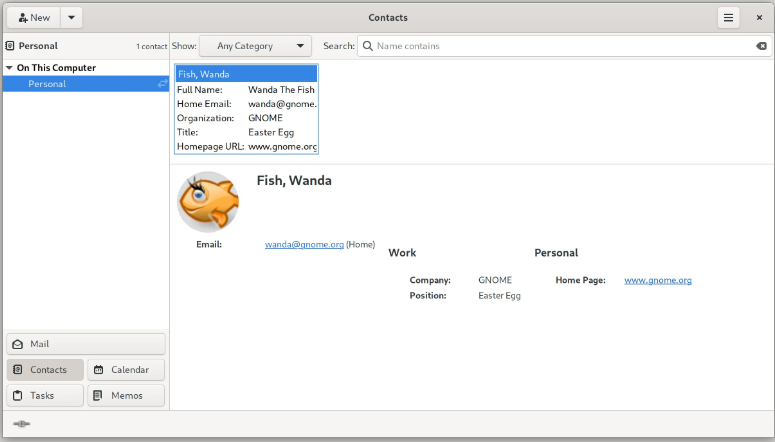
Task: Open the hamburger menu in the header bar
Action: pos(729,18)
